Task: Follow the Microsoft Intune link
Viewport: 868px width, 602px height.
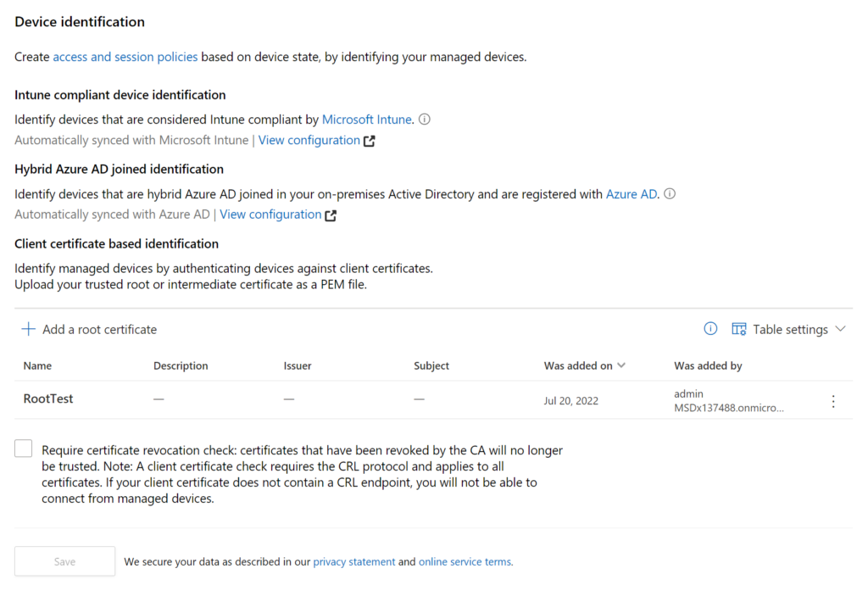Action: coord(366,119)
